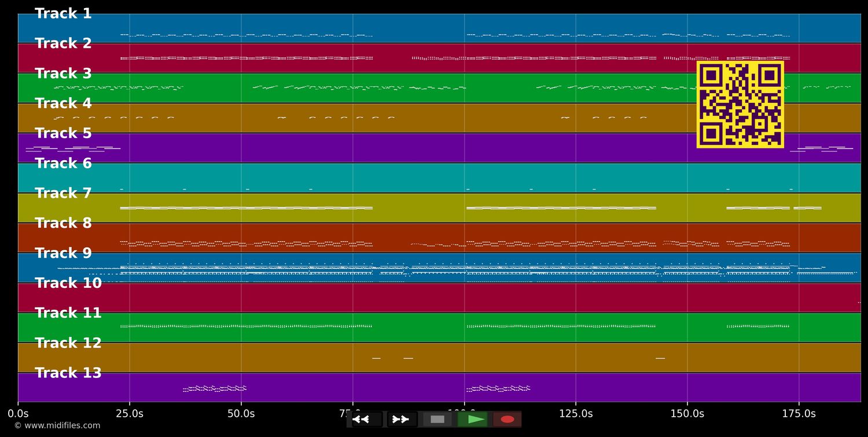Start playback with the green play button
This screenshot has height=437, width=868.
(473, 419)
